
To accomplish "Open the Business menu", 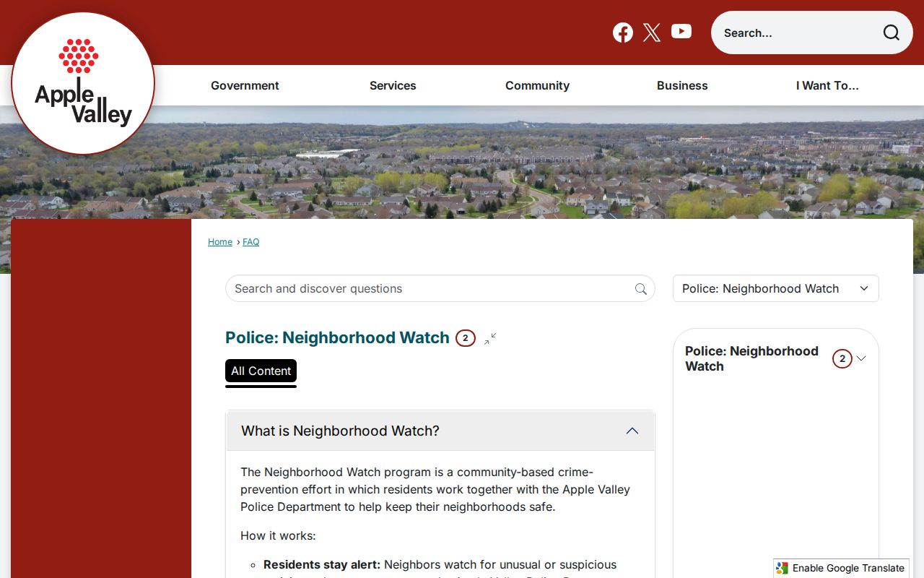I will coord(682,85).
